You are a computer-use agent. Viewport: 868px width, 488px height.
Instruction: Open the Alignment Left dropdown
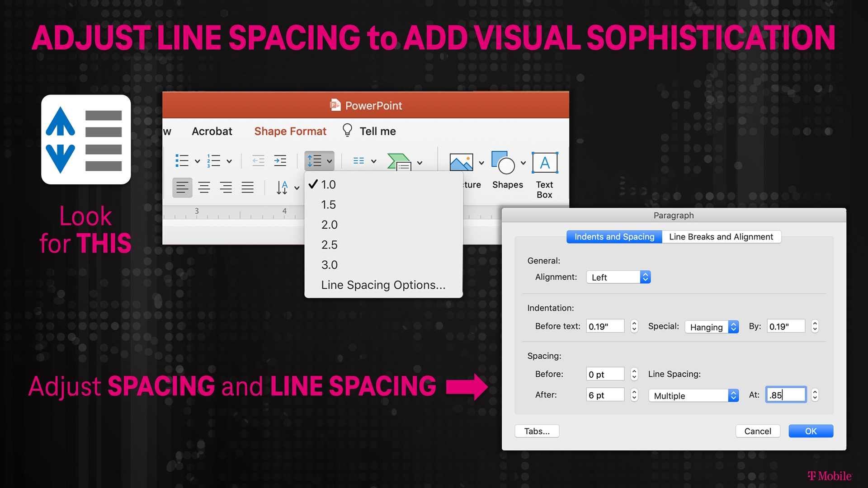coord(618,277)
